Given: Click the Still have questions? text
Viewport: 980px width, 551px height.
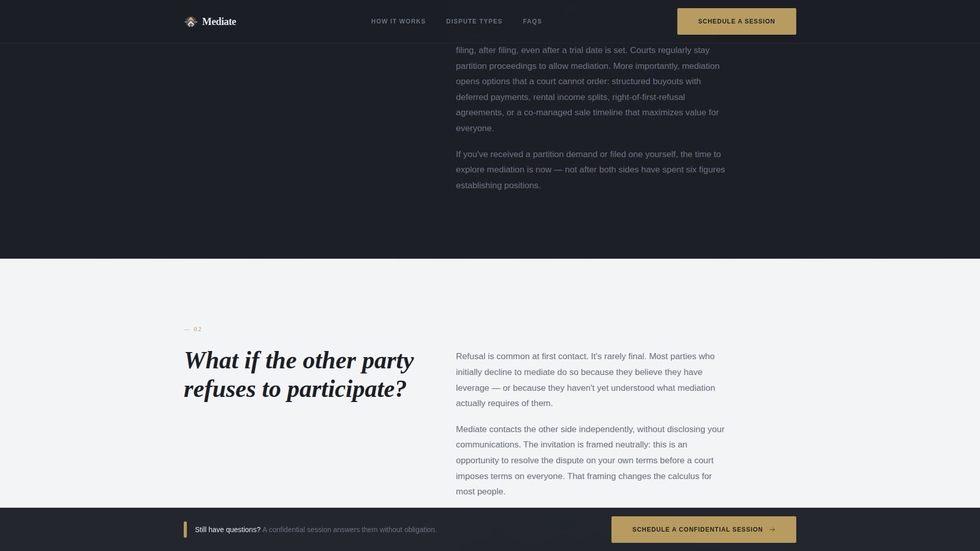Looking at the screenshot, I should [228, 530].
